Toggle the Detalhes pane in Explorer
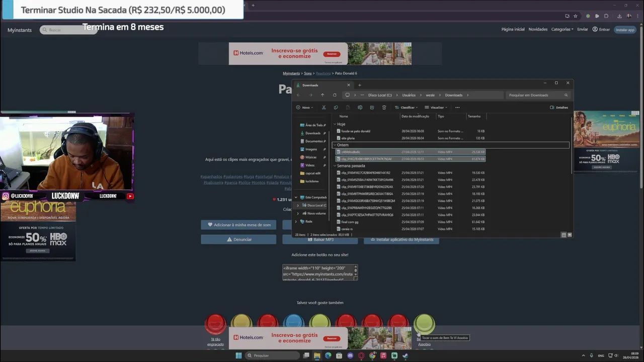 pyautogui.click(x=559, y=107)
